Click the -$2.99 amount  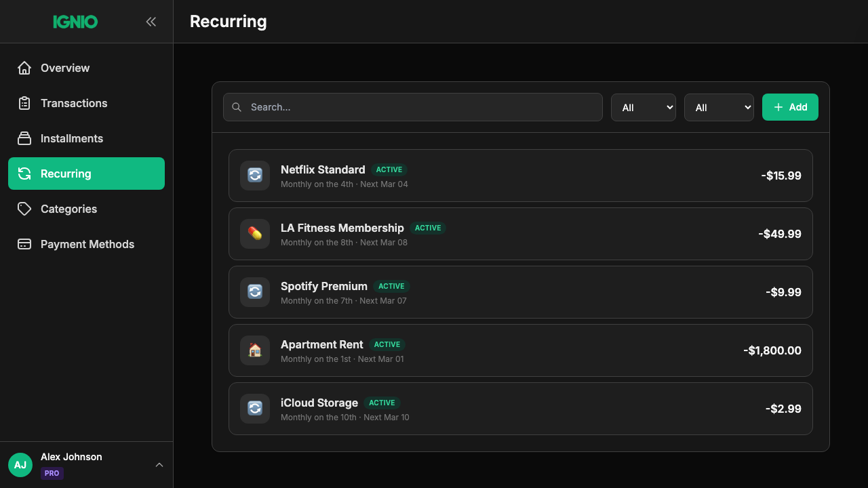click(x=783, y=409)
